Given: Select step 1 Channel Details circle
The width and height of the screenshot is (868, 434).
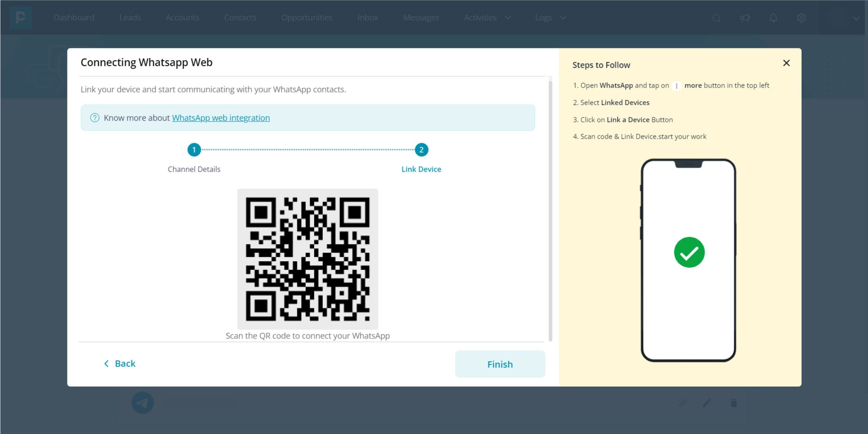Looking at the screenshot, I should click(x=194, y=150).
